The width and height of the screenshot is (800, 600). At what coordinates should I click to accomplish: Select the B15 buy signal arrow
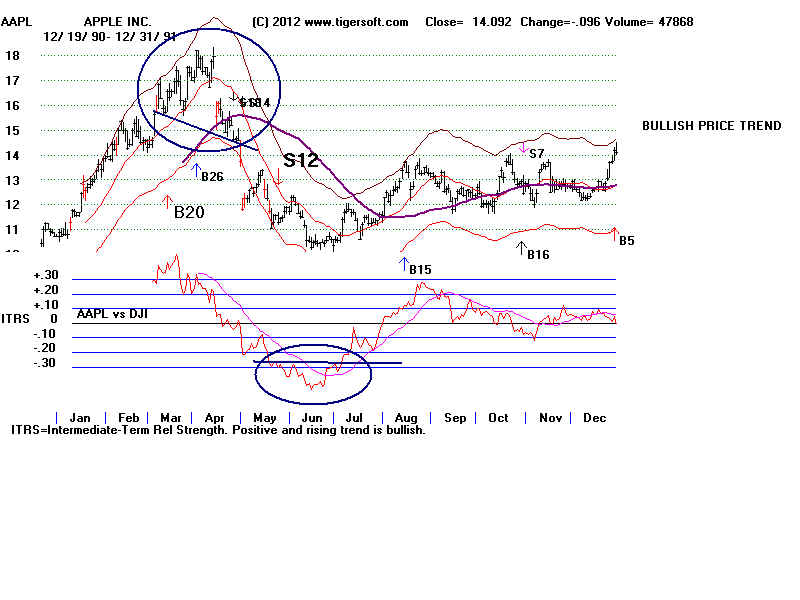tap(405, 263)
